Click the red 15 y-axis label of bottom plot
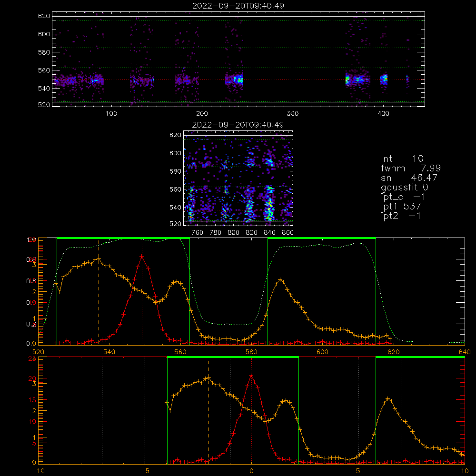Screen dimensions: 476x476 [32, 400]
